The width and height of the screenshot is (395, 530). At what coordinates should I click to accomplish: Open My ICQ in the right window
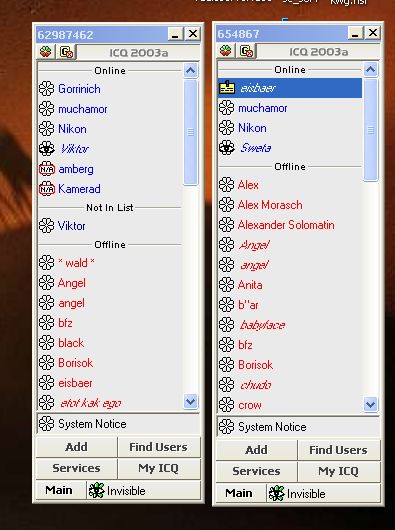click(x=339, y=471)
